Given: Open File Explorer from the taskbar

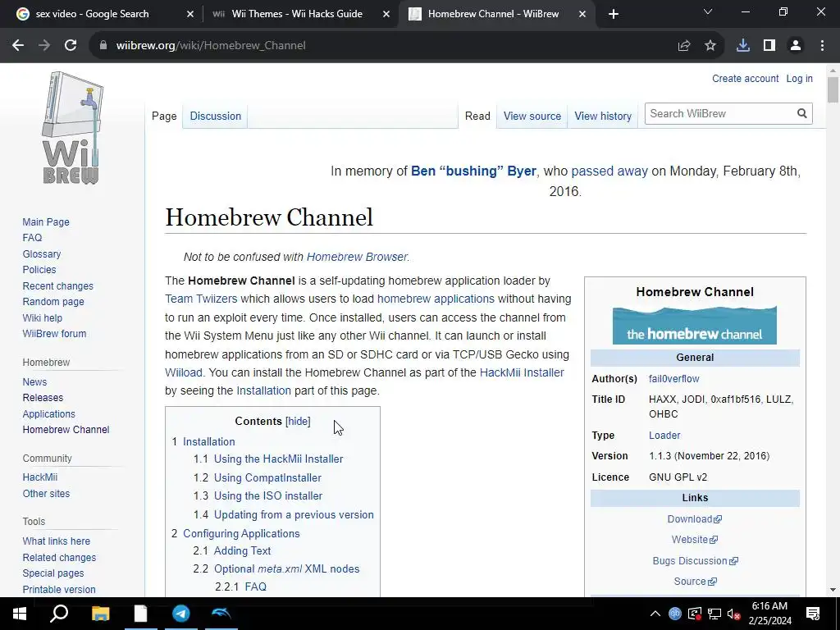Looking at the screenshot, I should pyautogui.click(x=100, y=614).
